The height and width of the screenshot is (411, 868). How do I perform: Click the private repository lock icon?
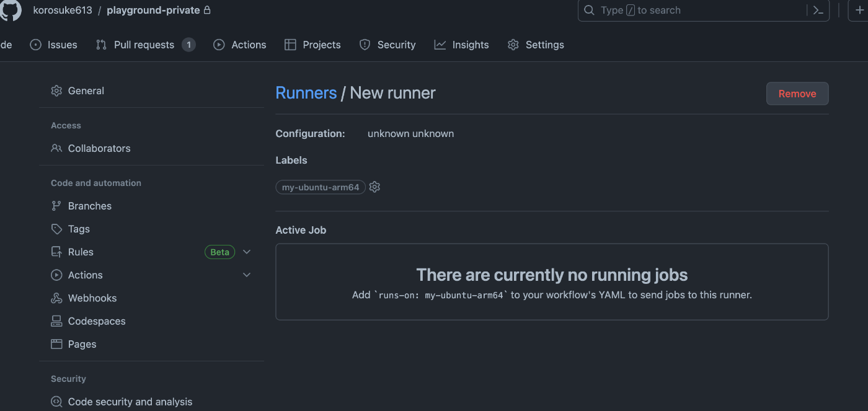207,10
